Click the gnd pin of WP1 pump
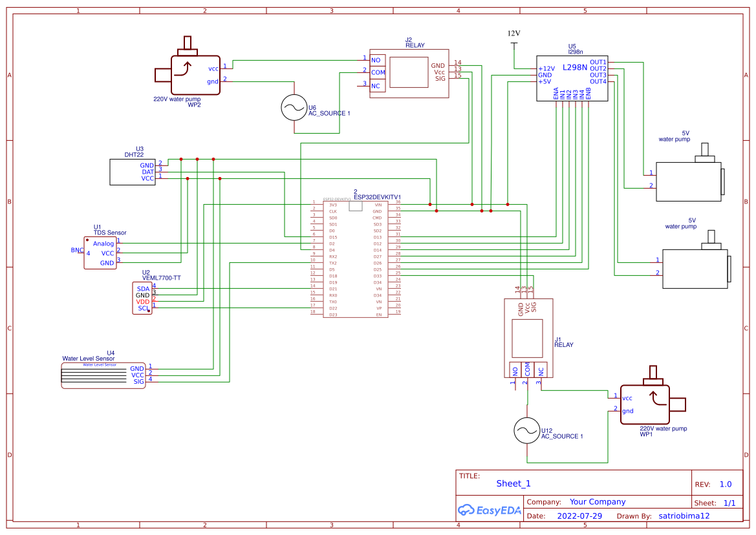 (628, 411)
